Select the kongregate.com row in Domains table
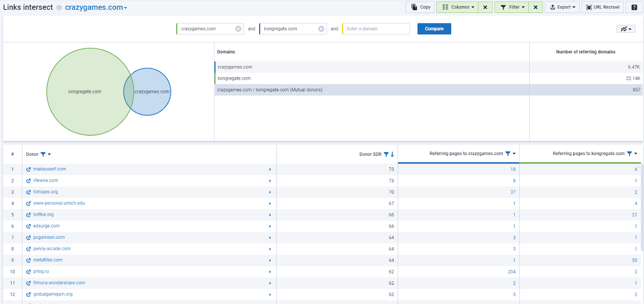This screenshot has width=644, height=304. (428, 78)
